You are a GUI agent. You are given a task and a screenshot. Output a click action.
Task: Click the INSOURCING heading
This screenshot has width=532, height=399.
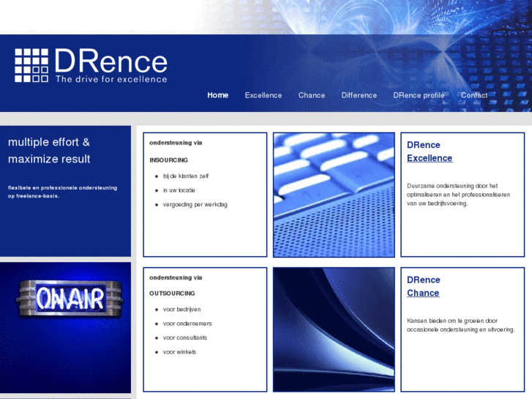[168, 160]
